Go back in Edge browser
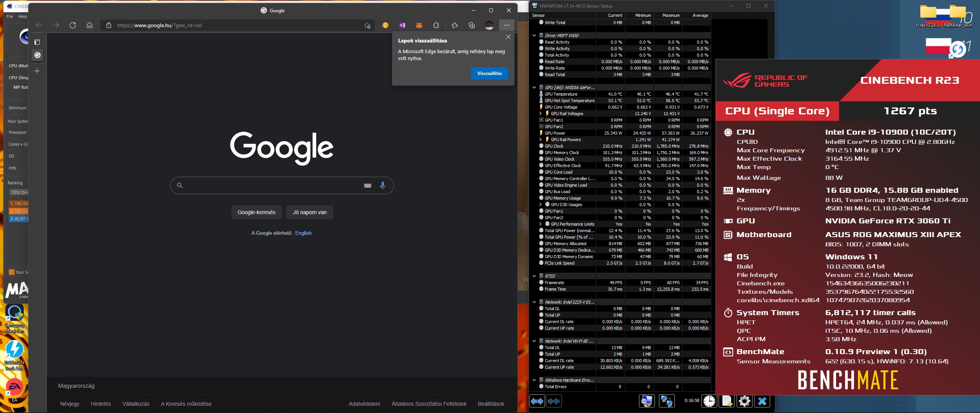 (x=39, y=25)
